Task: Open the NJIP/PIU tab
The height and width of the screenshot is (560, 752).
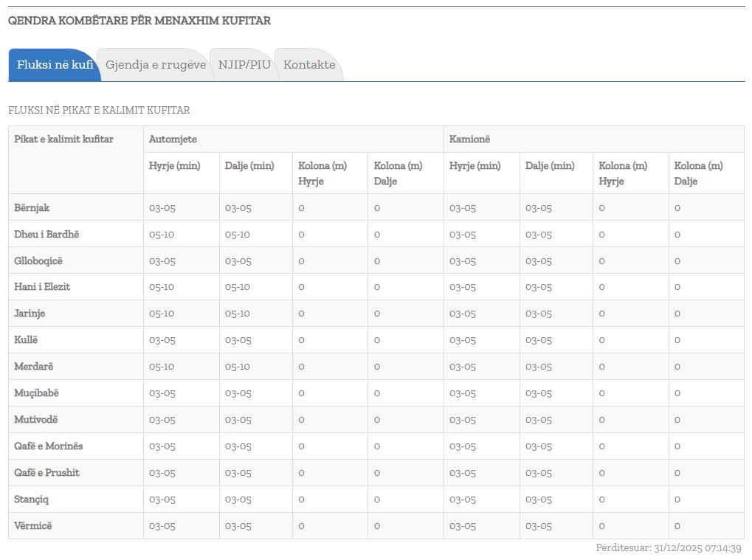Action: click(244, 65)
